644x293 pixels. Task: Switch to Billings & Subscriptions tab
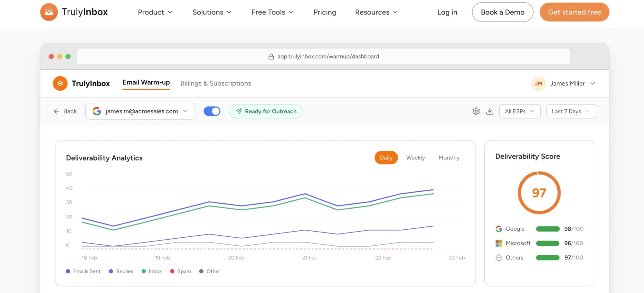[x=215, y=83]
